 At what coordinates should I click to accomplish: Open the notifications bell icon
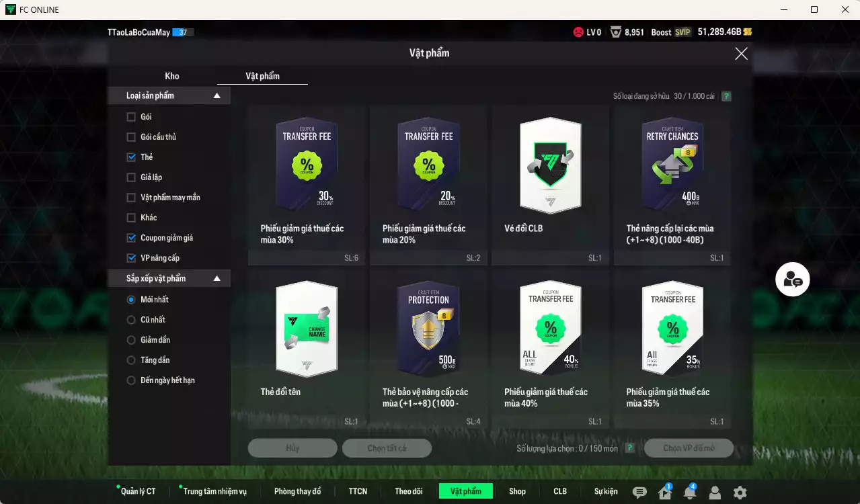pos(689,493)
